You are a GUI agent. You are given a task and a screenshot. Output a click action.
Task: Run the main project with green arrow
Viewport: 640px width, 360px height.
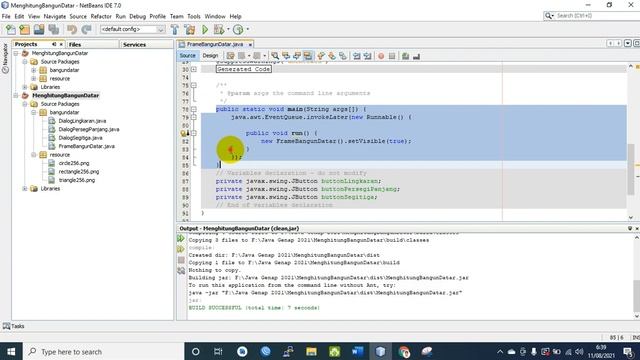pos(205,29)
